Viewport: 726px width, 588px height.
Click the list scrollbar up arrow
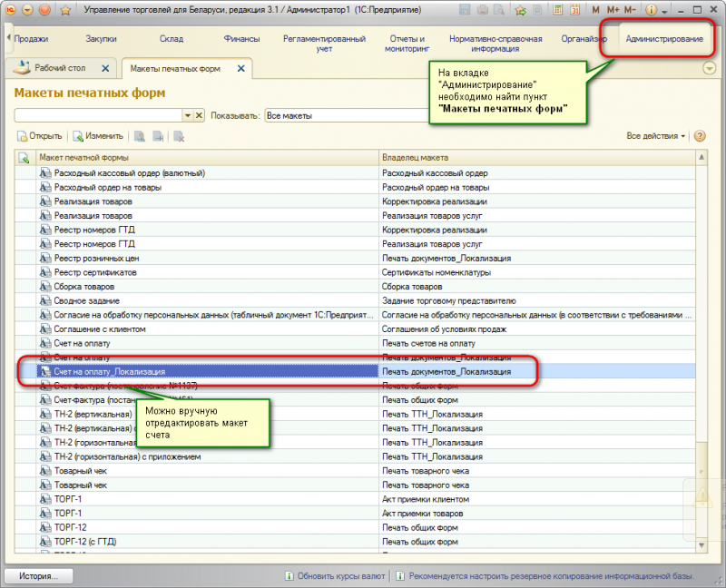[x=701, y=157]
